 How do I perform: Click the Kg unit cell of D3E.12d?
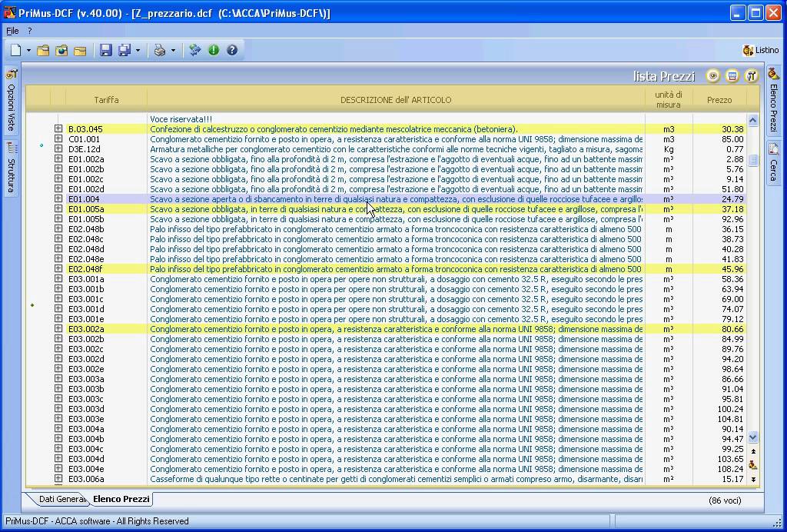[x=669, y=149]
